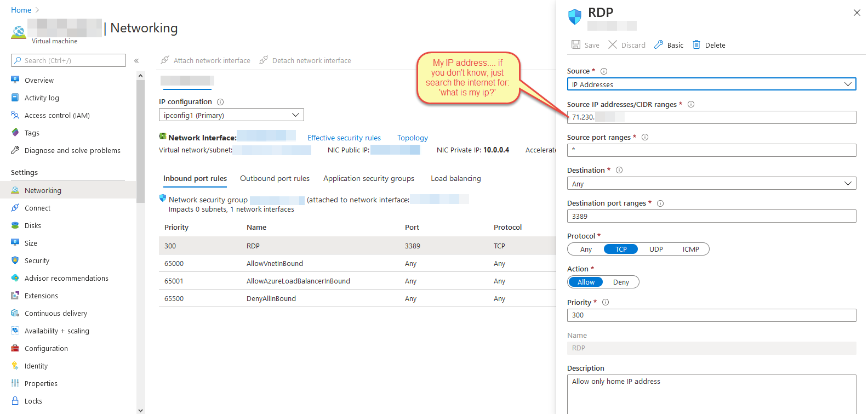868x414 pixels.
Task: Click the Source port ranges field
Action: [711, 150]
